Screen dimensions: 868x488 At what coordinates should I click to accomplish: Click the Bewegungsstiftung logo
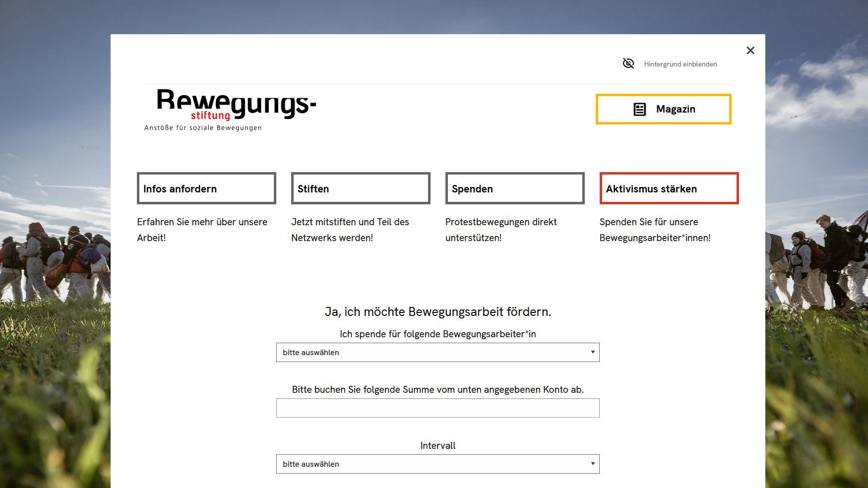236,105
